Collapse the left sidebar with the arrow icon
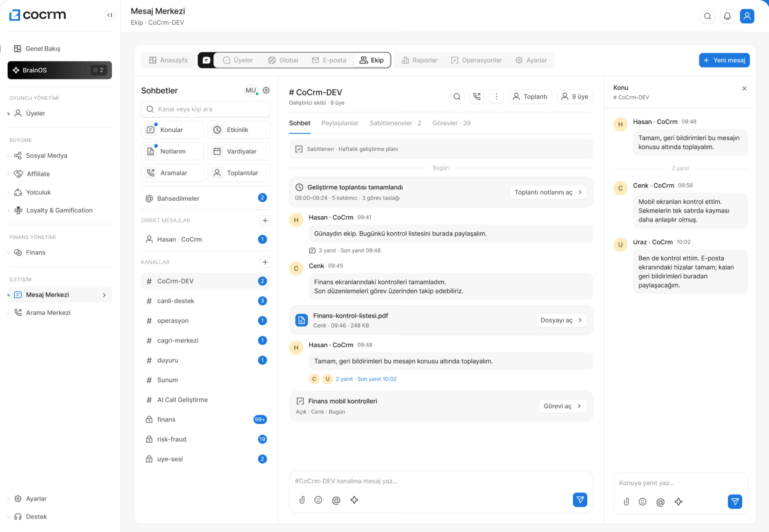The image size is (769, 532). [110, 15]
